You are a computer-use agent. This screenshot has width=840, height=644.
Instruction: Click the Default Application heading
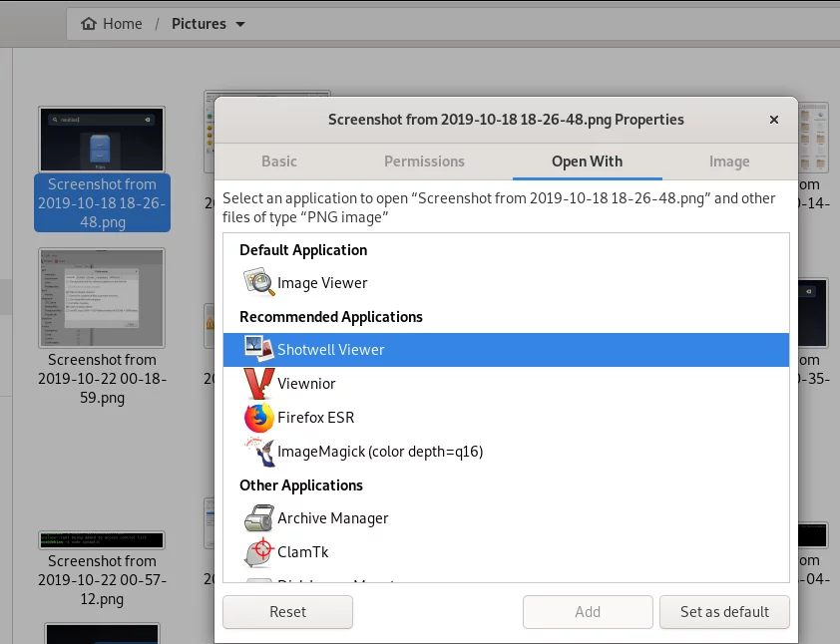pos(303,250)
